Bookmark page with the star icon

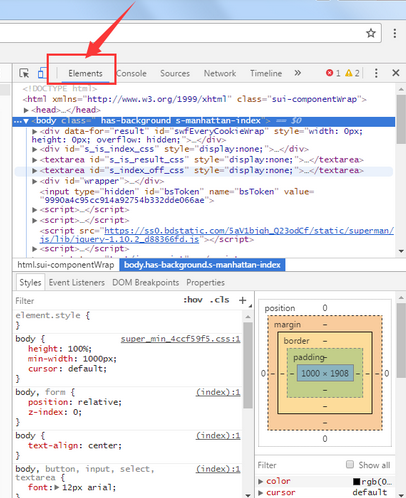coord(371,33)
